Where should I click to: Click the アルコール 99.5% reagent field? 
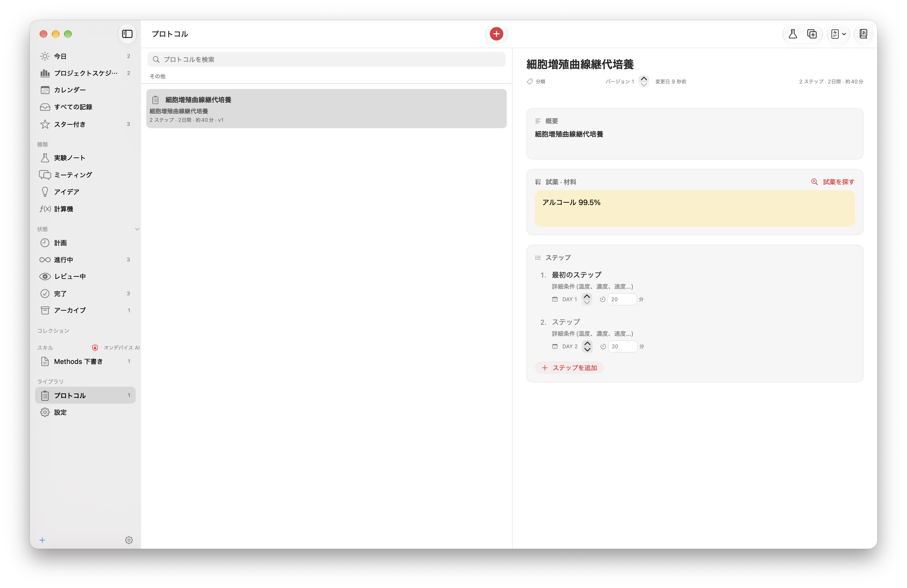[x=694, y=208]
